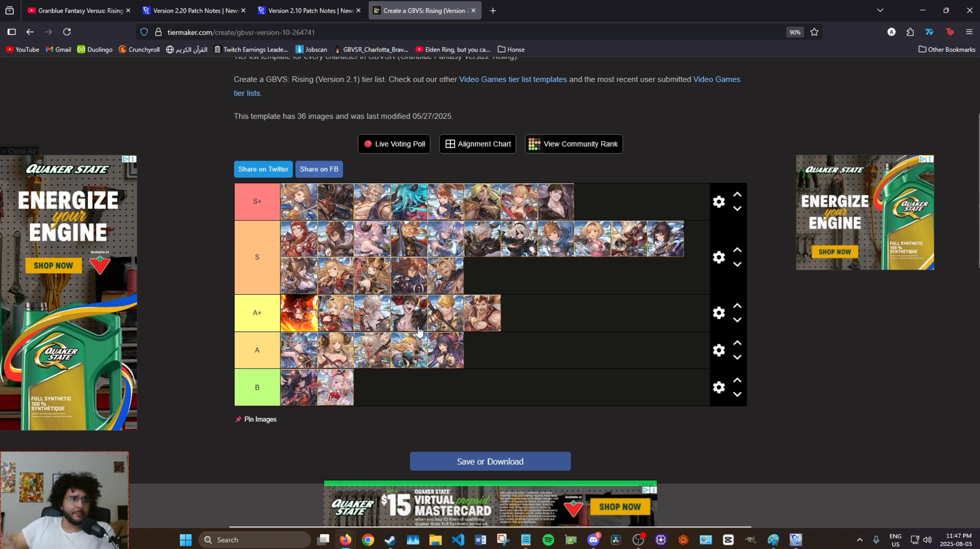Share tier list on Twitter
The image size is (980, 549).
click(x=263, y=169)
